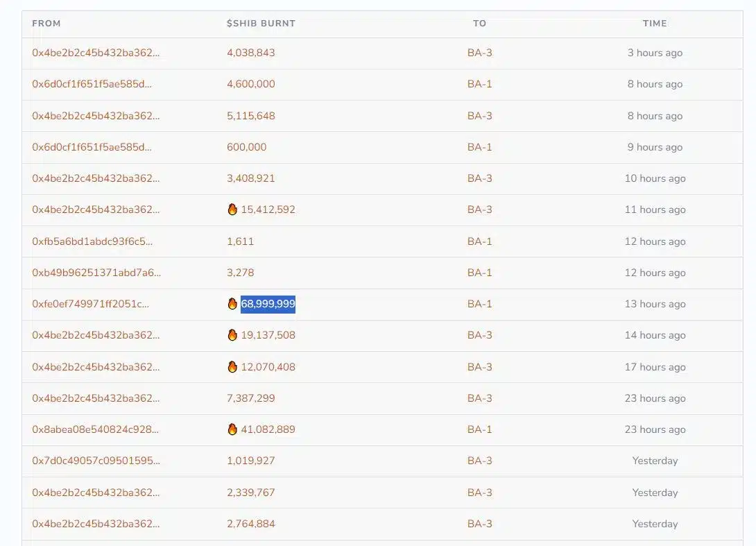Image resolution: width=756 pixels, height=546 pixels.
Task: Select the 600,000 burn amount
Action: point(246,147)
